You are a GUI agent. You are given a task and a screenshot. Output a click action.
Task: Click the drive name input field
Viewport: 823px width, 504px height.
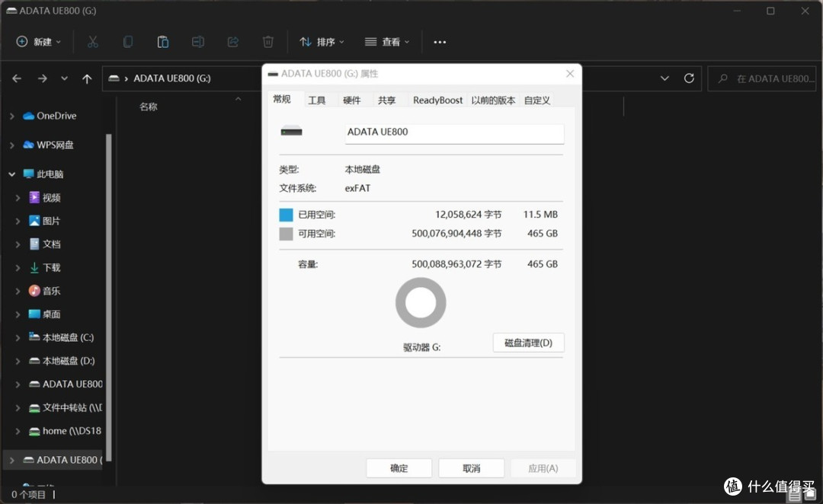coord(454,133)
